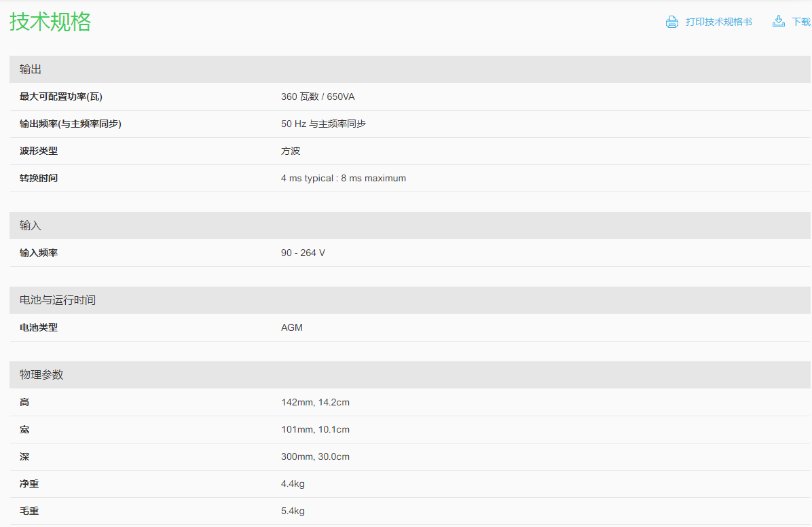Select the 输出频率(与主频率同步) label
Viewport: 812px width, 527px height.
point(71,124)
